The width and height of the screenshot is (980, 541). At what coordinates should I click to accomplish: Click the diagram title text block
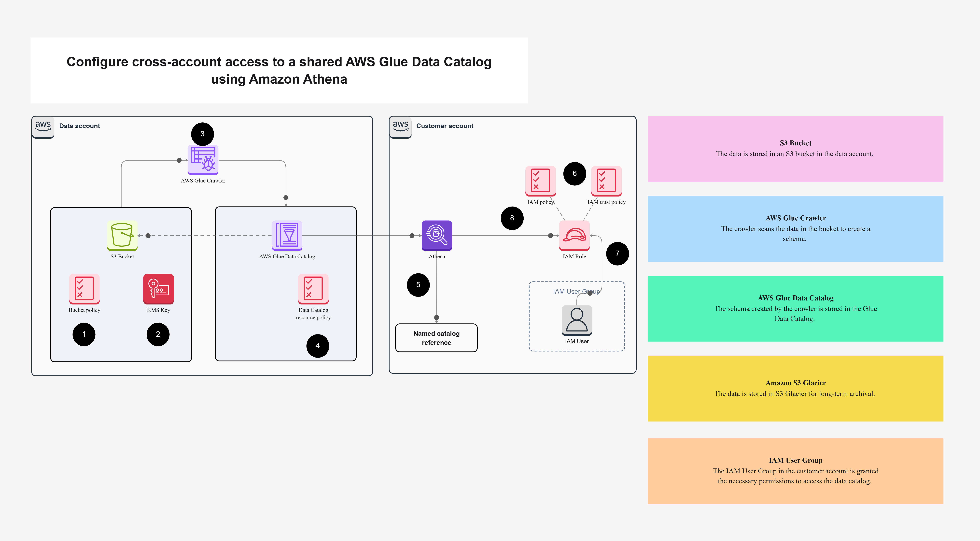point(279,70)
